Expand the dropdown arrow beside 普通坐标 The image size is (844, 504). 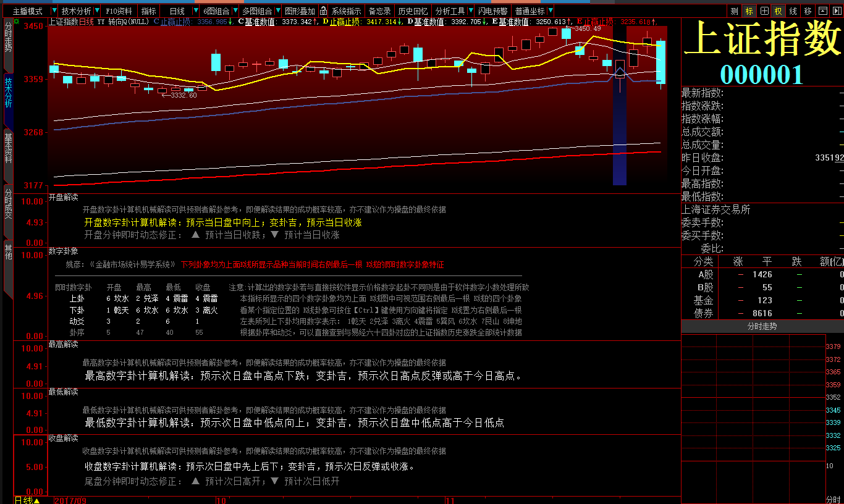550,11
